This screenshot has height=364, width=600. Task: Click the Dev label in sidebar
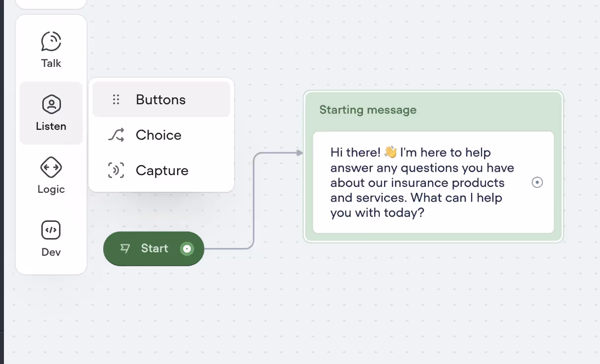[51, 252]
